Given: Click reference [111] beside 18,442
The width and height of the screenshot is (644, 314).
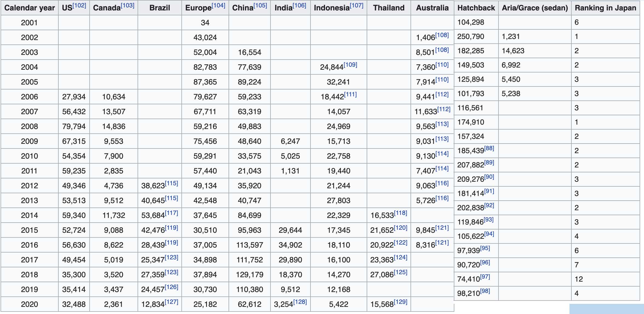Looking at the screenshot, I should (350, 94).
